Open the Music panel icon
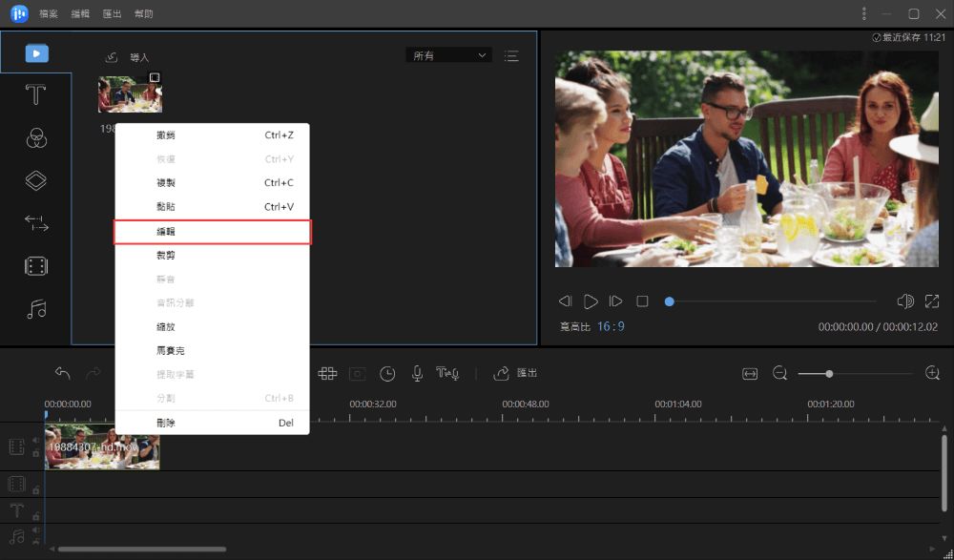 click(x=36, y=309)
